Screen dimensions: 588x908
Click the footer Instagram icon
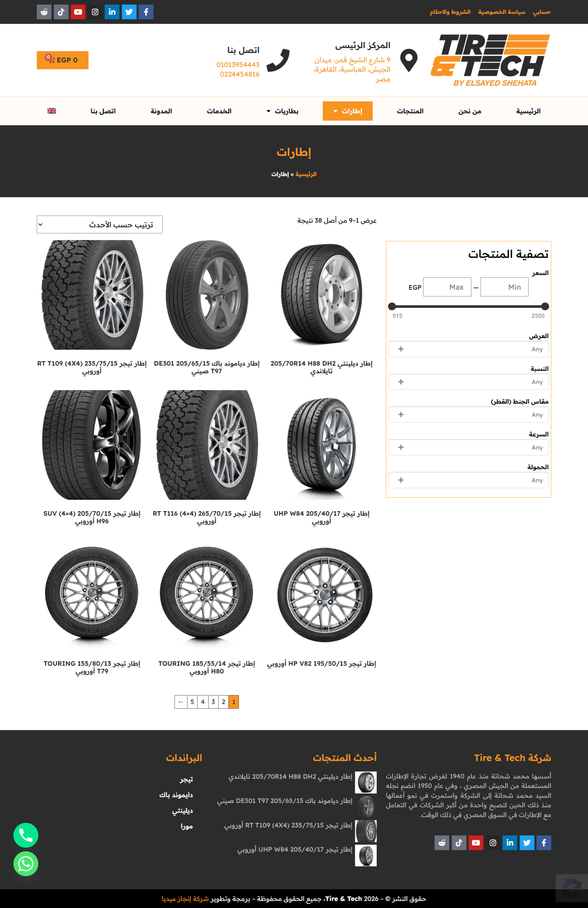point(493,843)
